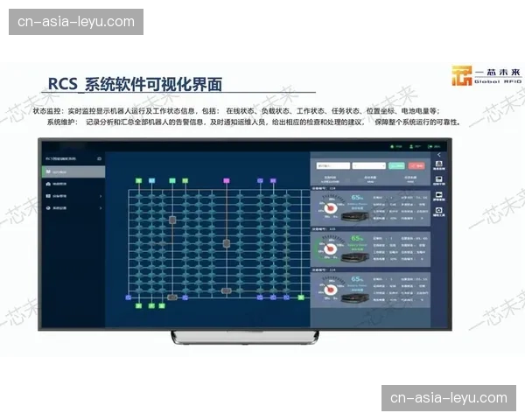Click the 状态监控 description line

tap(236, 111)
